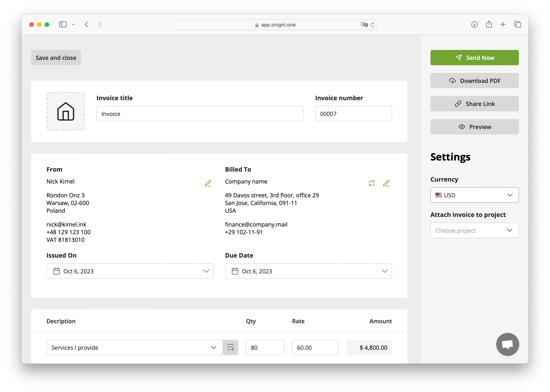This screenshot has height=392, width=550.
Task: Open the calendar icon in Issued On field
Action: (56, 271)
